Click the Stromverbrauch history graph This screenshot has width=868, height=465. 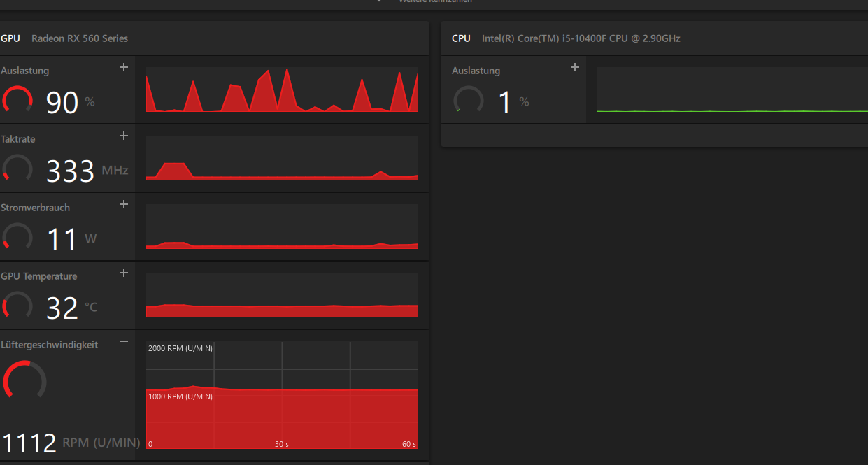pos(282,227)
